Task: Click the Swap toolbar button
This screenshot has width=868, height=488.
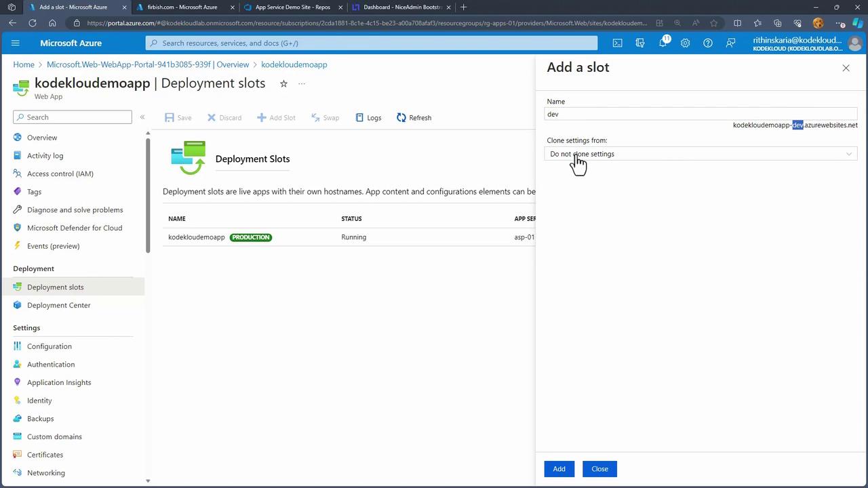Action: pos(325,117)
